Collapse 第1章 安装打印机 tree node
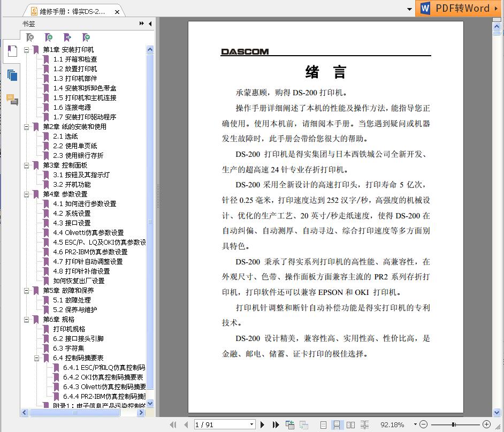 [26, 50]
